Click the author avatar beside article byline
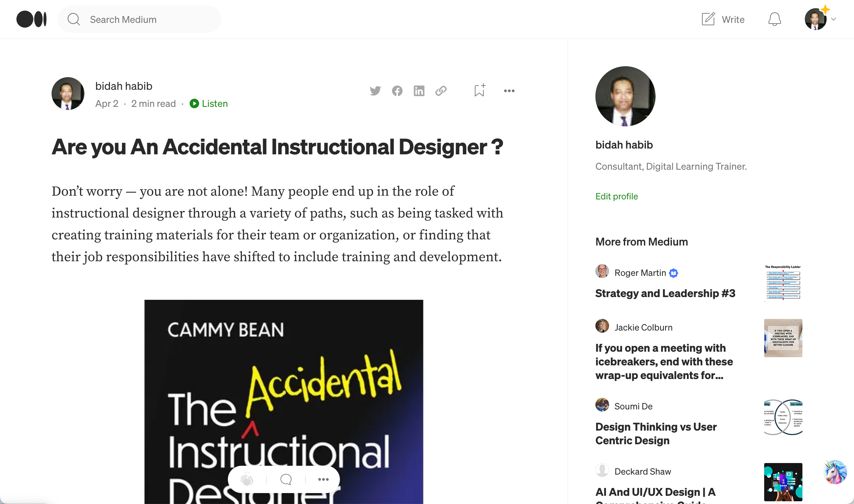 click(x=68, y=94)
